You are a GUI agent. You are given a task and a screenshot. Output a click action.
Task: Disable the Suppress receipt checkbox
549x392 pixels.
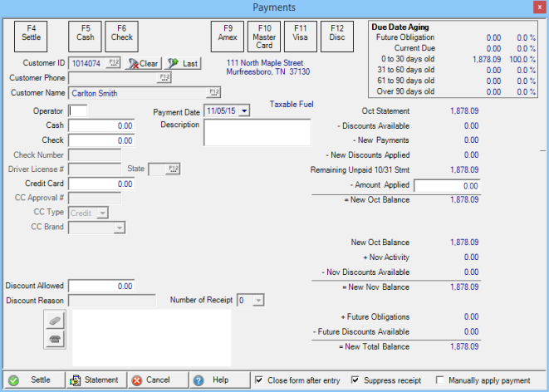pos(356,380)
